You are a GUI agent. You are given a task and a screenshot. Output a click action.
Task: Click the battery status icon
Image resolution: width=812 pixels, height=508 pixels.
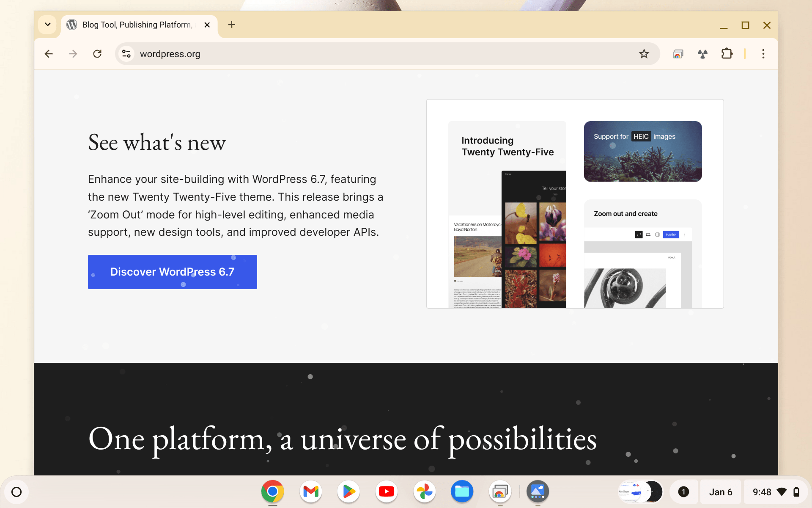pyautogui.click(x=796, y=492)
